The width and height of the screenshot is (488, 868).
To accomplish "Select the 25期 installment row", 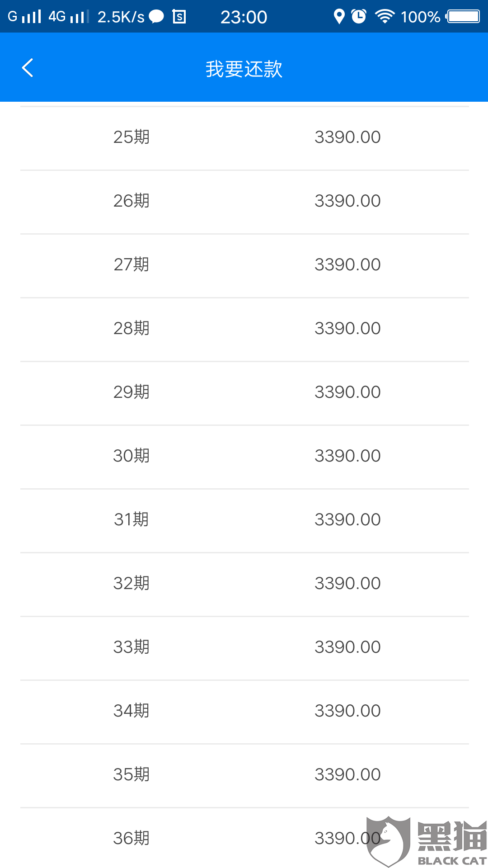I will (244, 137).
